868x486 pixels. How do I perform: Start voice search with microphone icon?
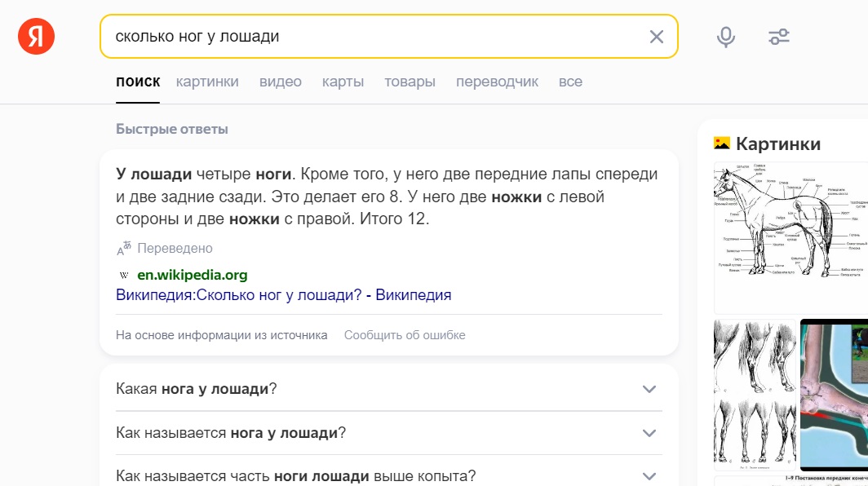pos(725,37)
